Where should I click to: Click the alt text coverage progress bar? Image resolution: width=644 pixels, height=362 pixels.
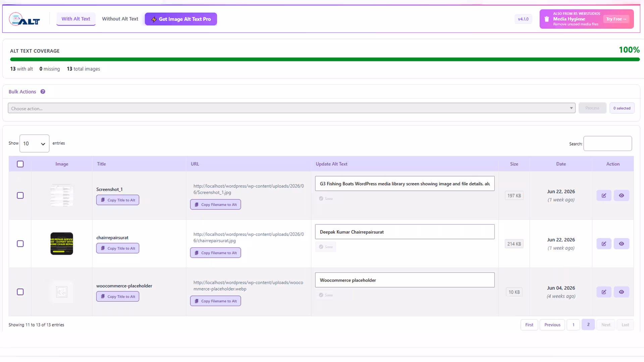pyautogui.click(x=325, y=59)
